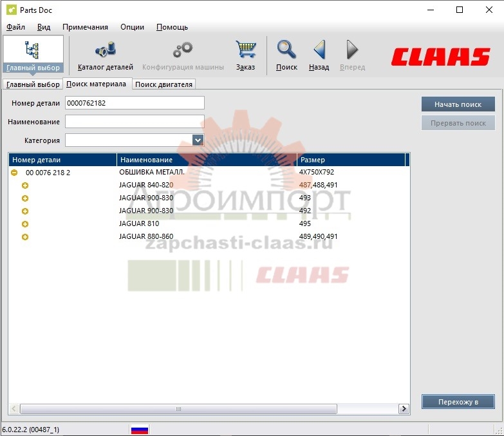Sort by Номер детали column header
Viewport: 504px width, 436px height.
pyautogui.click(x=62, y=160)
